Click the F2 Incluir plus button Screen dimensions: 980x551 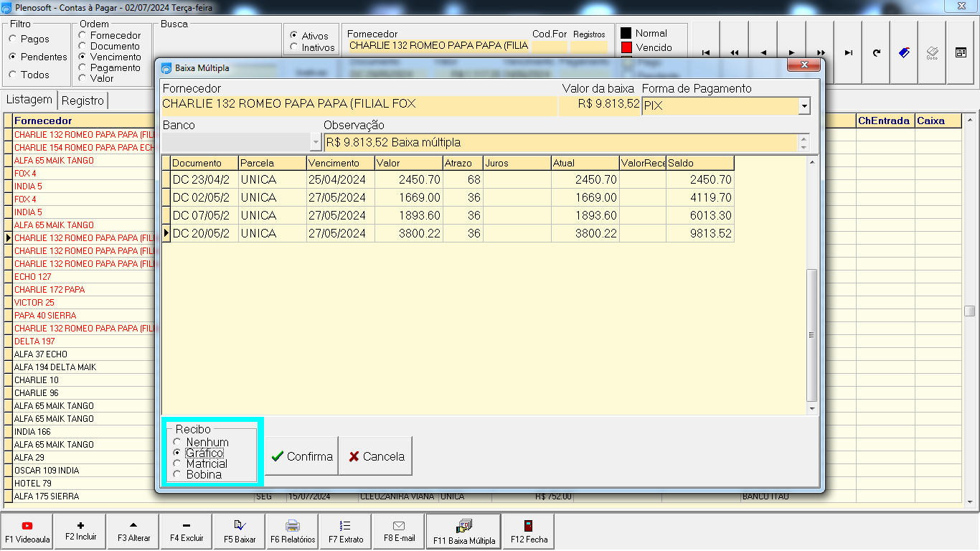click(x=80, y=532)
